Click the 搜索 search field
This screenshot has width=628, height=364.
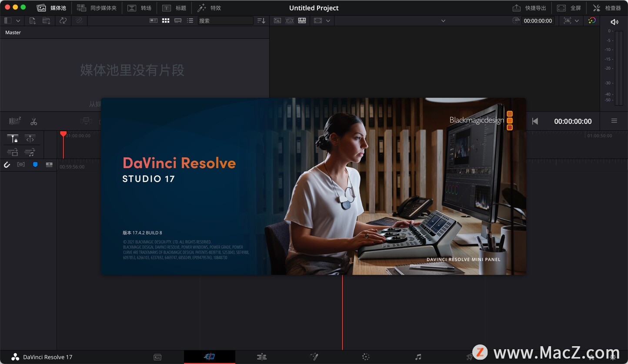225,20
